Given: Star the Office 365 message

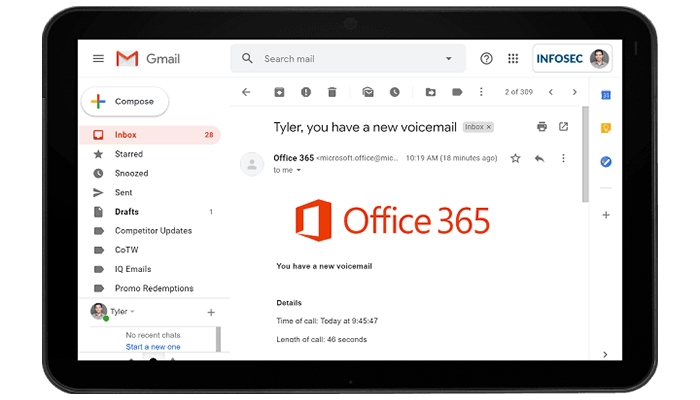Looking at the screenshot, I should (516, 158).
